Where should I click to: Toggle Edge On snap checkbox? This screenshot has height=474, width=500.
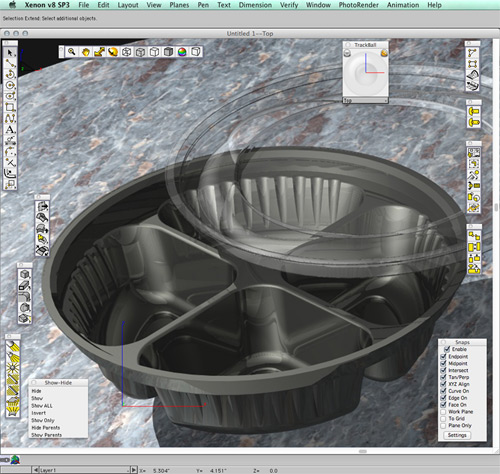point(444,398)
